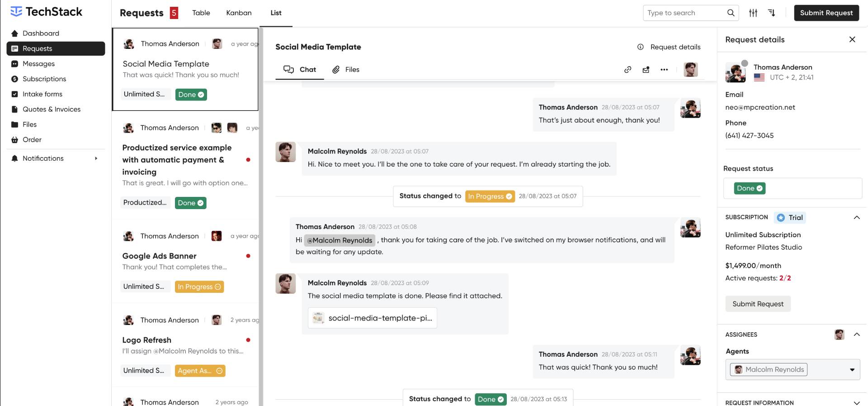868x406 pixels.
Task: Copy request link via chain icon
Action: (627, 69)
